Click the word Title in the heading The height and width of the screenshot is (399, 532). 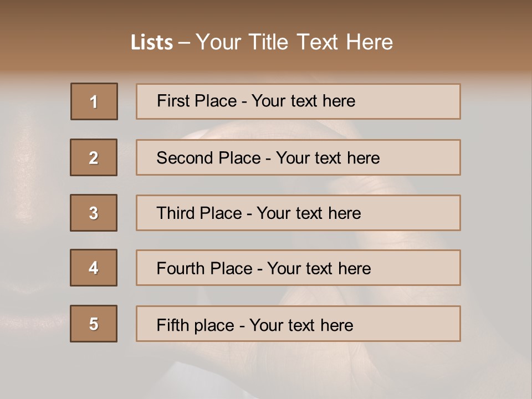pyautogui.click(x=269, y=42)
